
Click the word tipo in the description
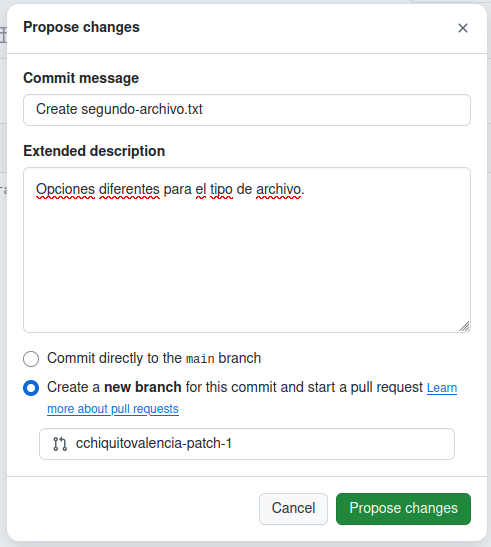coord(221,189)
